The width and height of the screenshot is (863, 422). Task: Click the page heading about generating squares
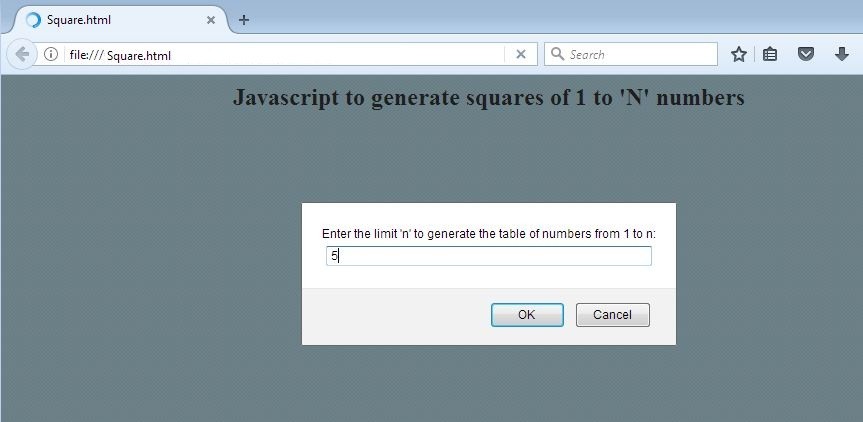(x=489, y=98)
